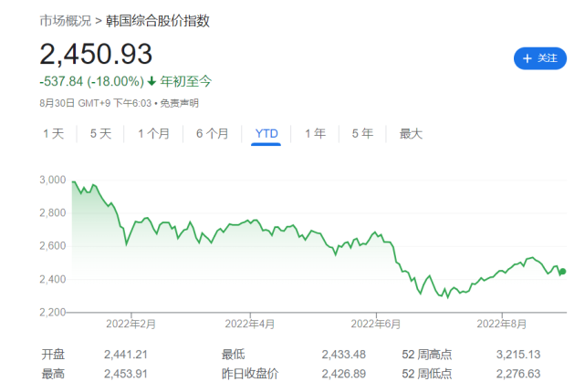Click the current index value 2,450.93
This screenshot has height=392, width=585.
point(96,54)
